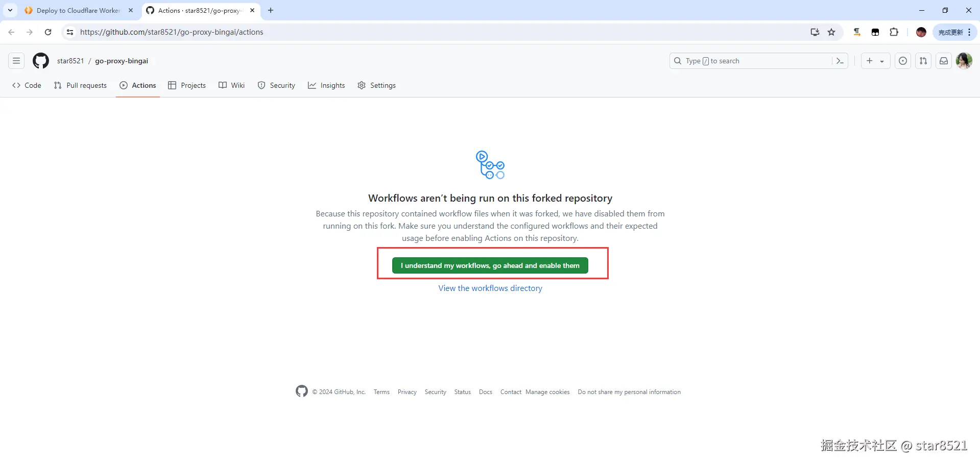Open View the workflows directory link

490,288
